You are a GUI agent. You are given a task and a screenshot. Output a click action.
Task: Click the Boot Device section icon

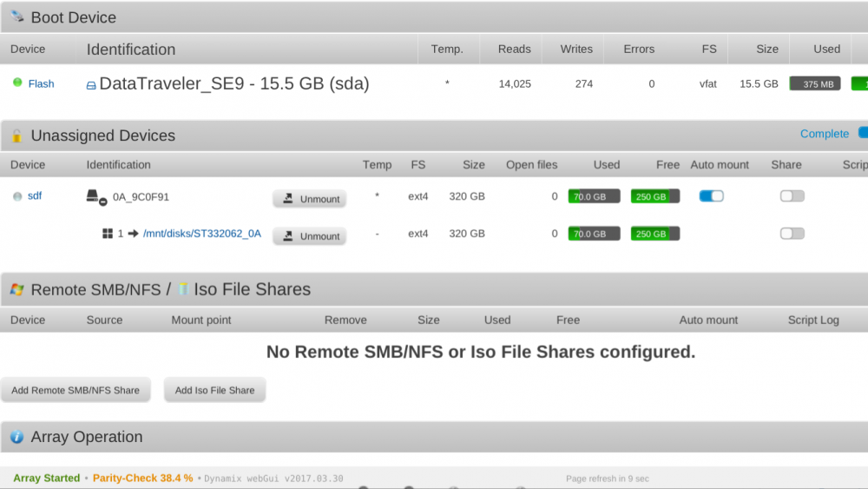coord(17,17)
